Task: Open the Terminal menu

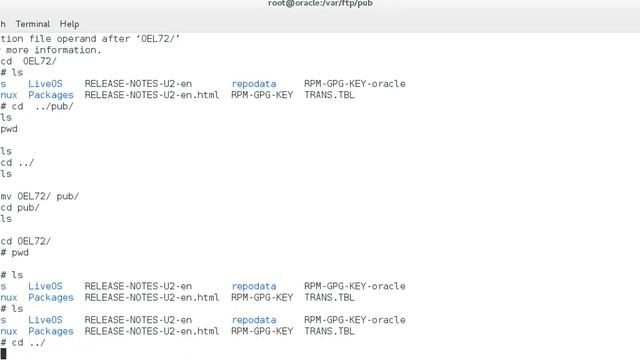Action: pos(33,24)
